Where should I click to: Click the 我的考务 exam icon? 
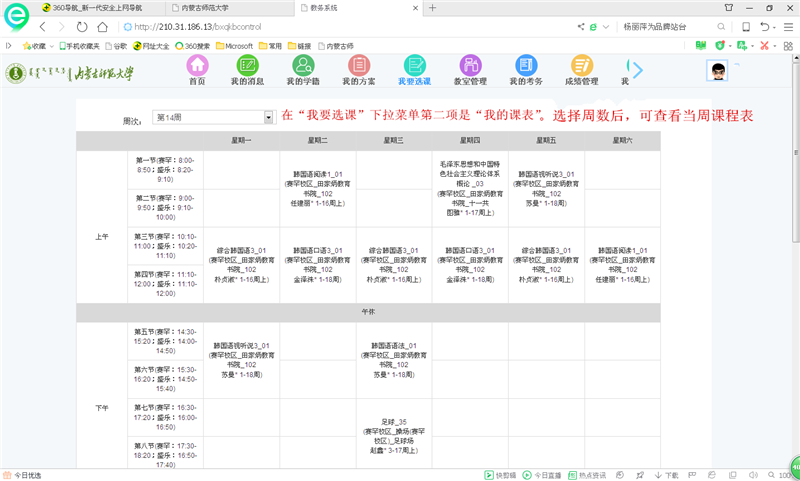(526, 69)
